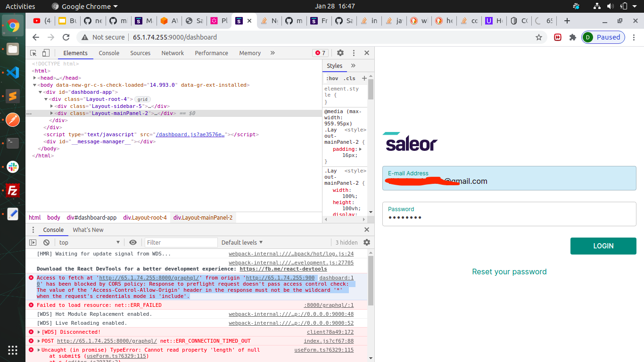Image resolution: width=644 pixels, height=362 pixels.
Task: Open the useForm.ts?6329:115 source link
Action: click(324, 350)
